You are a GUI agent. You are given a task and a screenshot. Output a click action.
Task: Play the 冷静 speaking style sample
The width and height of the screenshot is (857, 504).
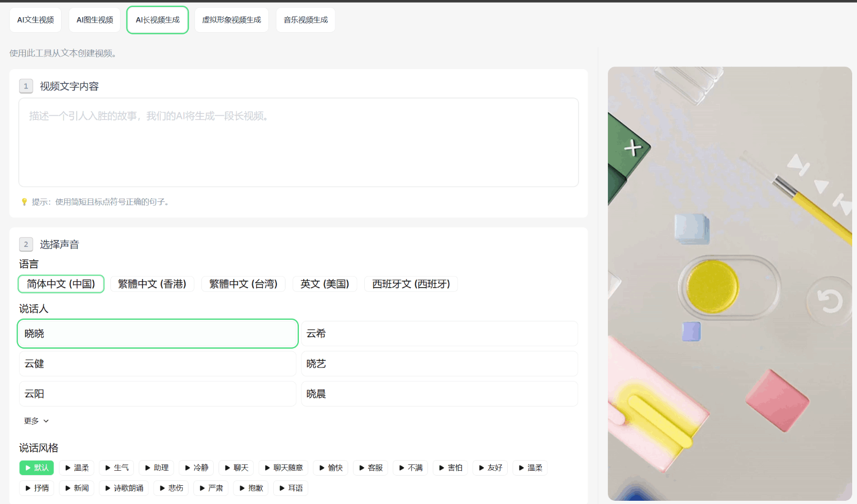196,468
